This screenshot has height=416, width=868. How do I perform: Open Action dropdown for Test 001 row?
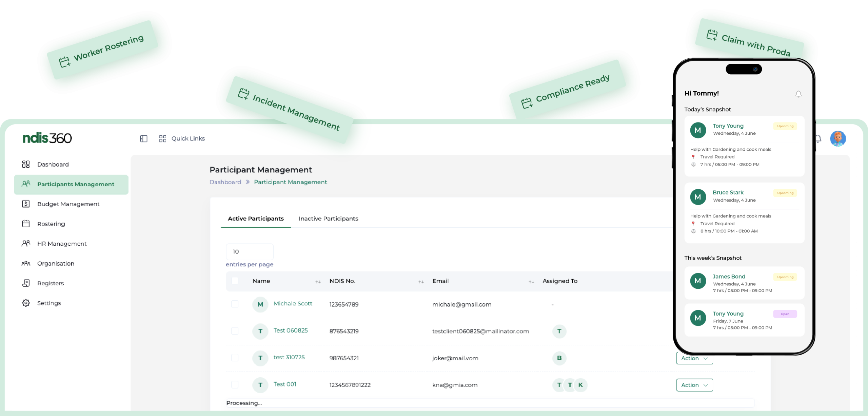[694, 385]
